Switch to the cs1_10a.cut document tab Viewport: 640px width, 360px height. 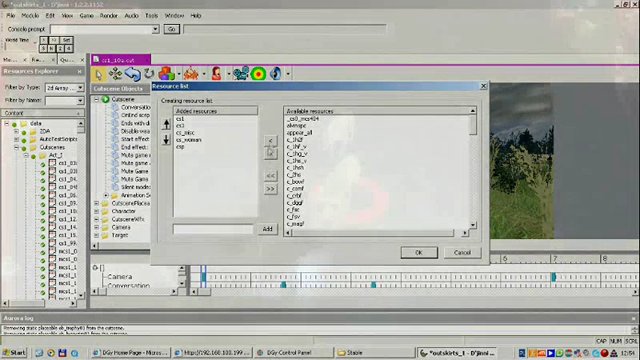[x=121, y=60]
